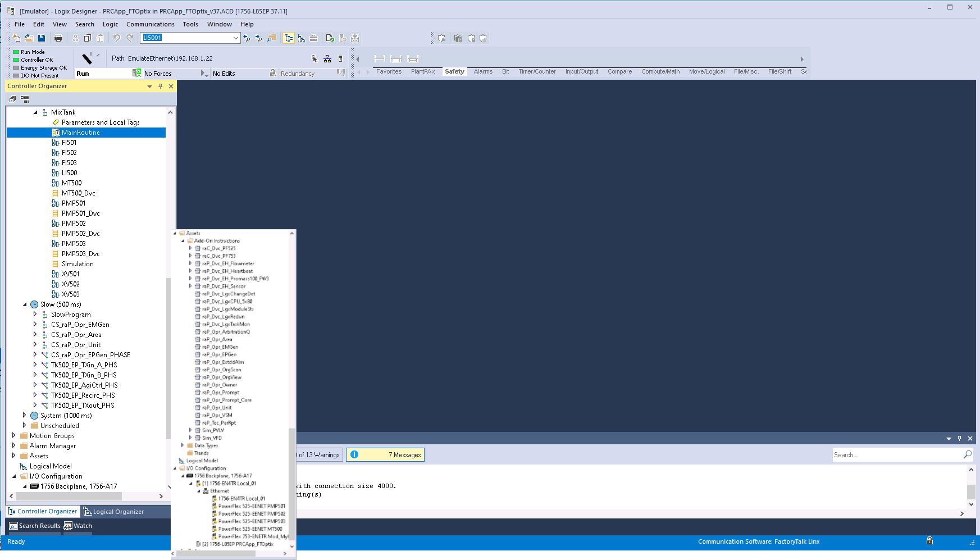The image size is (980, 560).
Task: Click Find Next icon
Action: [x=259, y=38]
